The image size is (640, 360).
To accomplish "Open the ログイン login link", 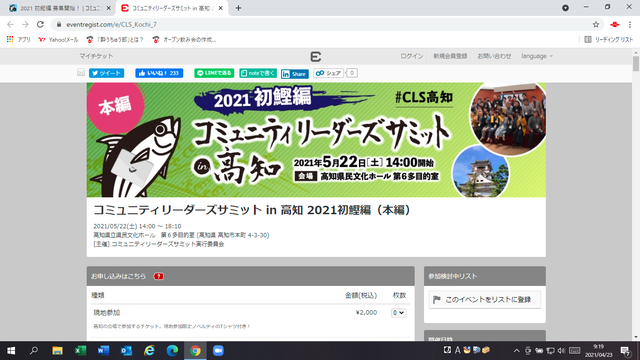I will (x=411, y=56).
